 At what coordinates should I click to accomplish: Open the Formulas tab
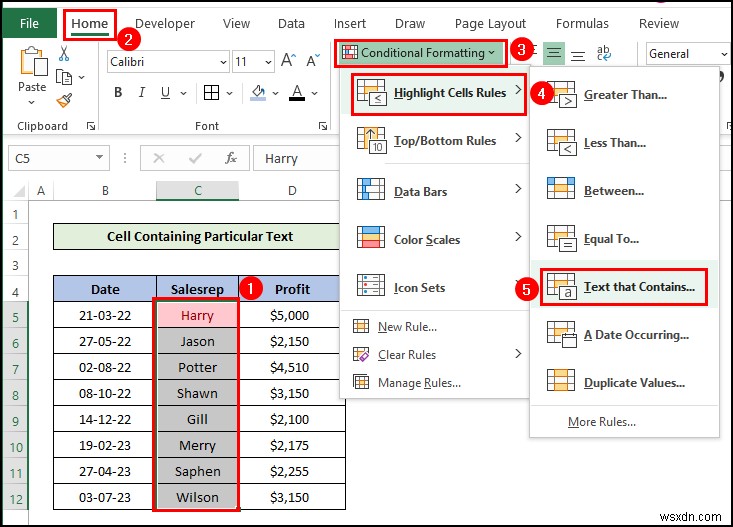click(582, 23)
